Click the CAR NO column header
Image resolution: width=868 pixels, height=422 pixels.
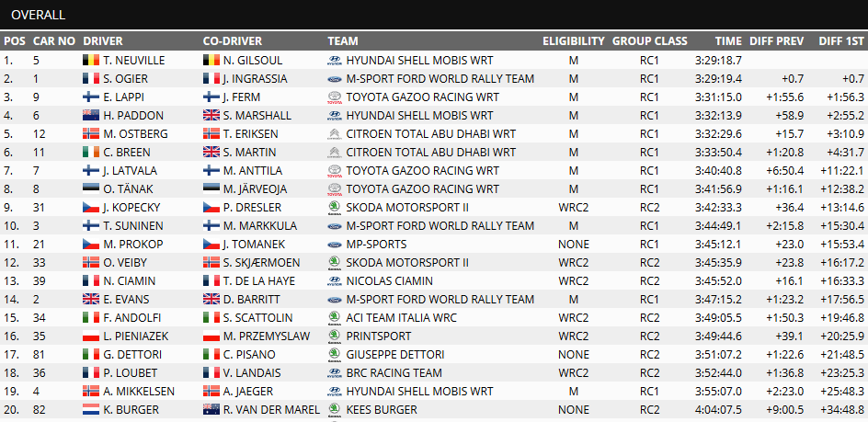point(53,41)
